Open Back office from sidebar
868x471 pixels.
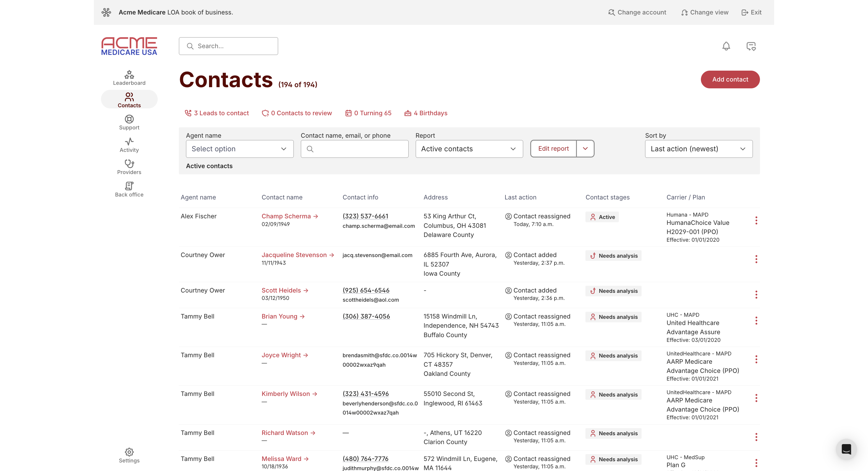click(x=129, y=189)
